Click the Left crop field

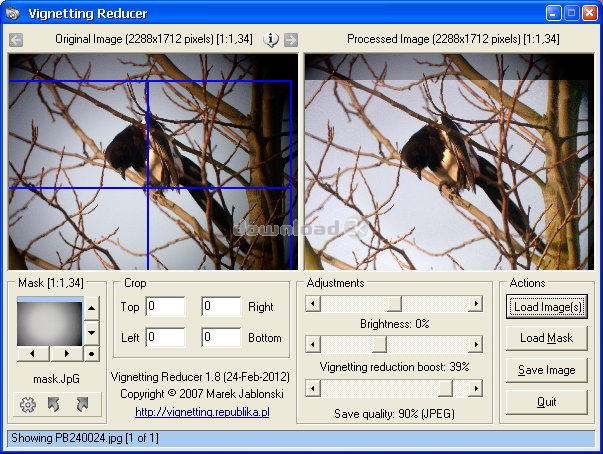click(x=165, y=337)
